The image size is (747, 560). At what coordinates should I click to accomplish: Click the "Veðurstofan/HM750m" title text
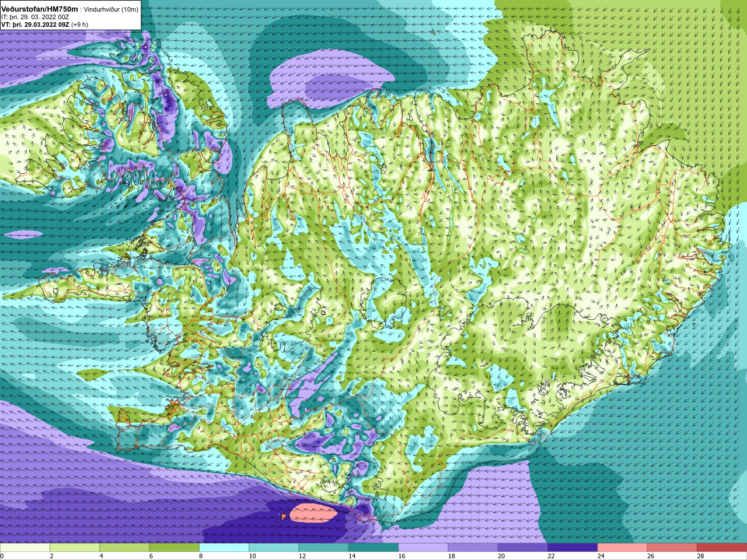(40, 9)
